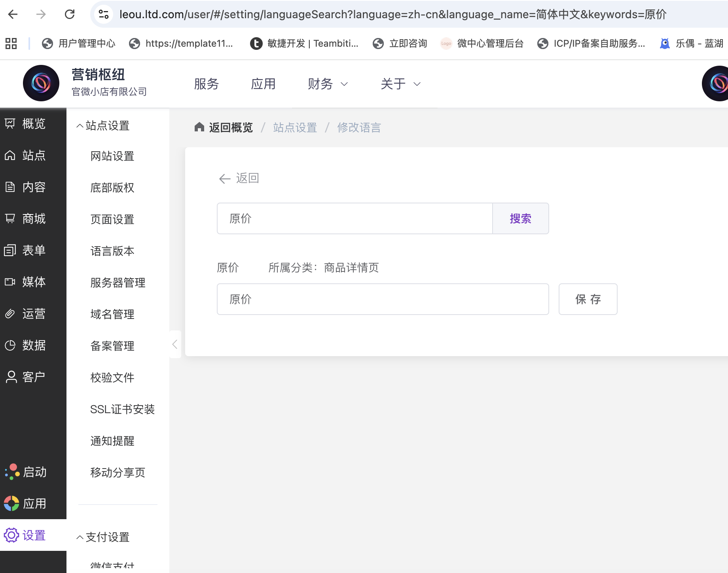This screenshot has height=573, width=728.
Task: Collapse the 支付设置 section
Action: click(80, 537)
